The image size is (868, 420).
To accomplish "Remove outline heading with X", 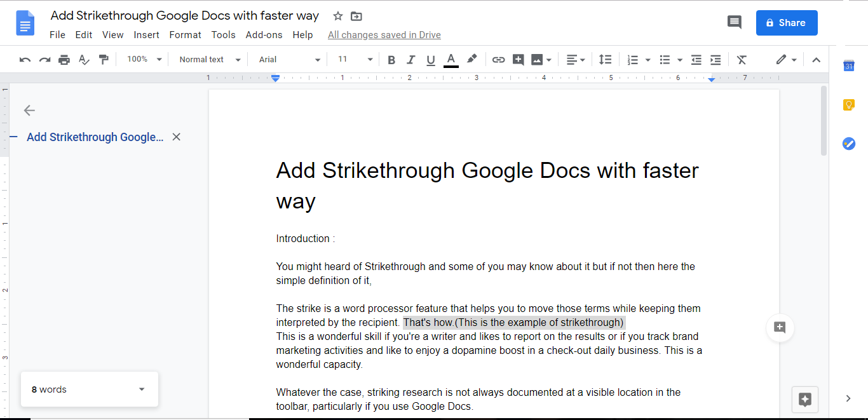I will pyautogui.click(x=177, y=137).
